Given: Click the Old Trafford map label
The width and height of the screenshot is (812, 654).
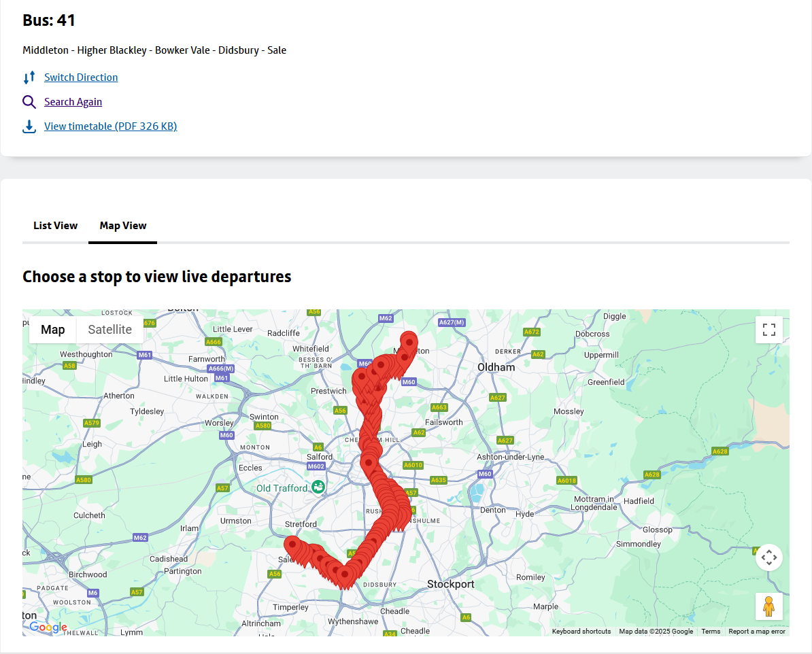Looking at the screenshot, I should point(282,488).
